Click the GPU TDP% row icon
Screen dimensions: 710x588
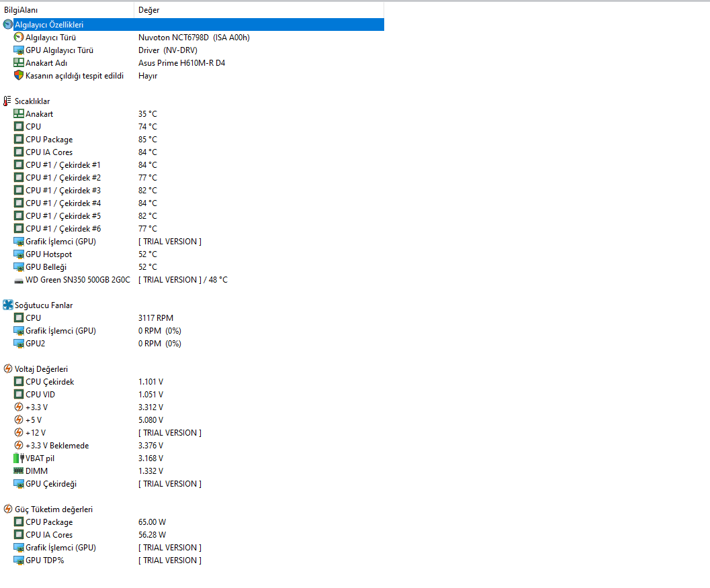tap(19, 560)
